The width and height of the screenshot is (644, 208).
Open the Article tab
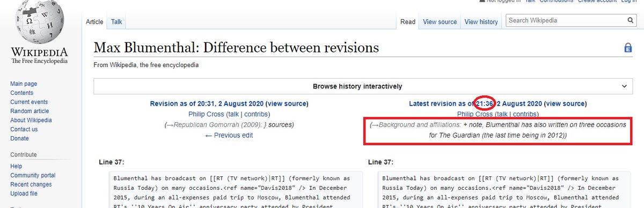coord(95,22)
